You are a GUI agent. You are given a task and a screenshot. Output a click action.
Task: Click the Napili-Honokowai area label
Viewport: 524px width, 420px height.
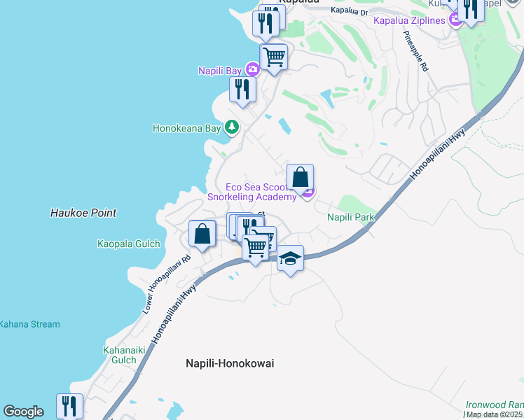230,363
